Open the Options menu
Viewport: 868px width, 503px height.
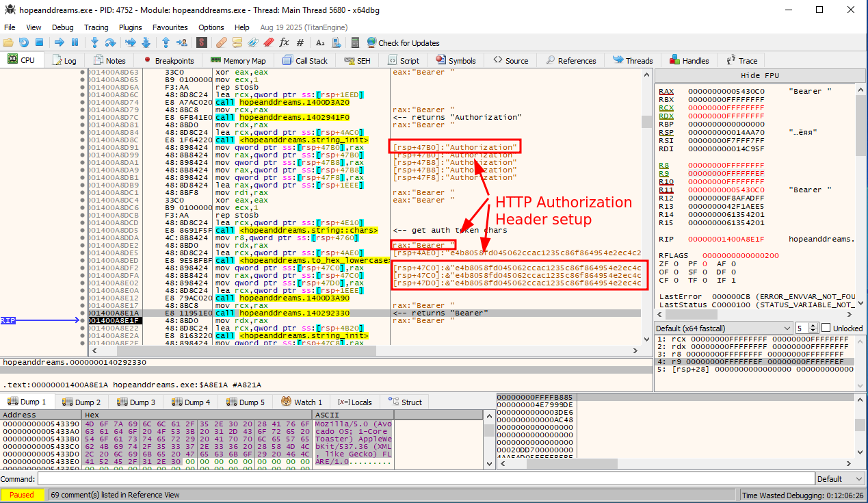pyautogui.click(x=211, y=27)
